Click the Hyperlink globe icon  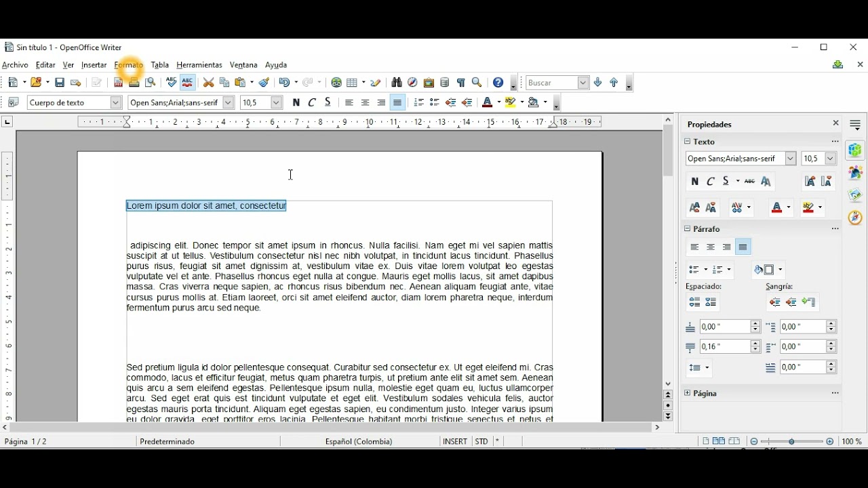(337, 83)
